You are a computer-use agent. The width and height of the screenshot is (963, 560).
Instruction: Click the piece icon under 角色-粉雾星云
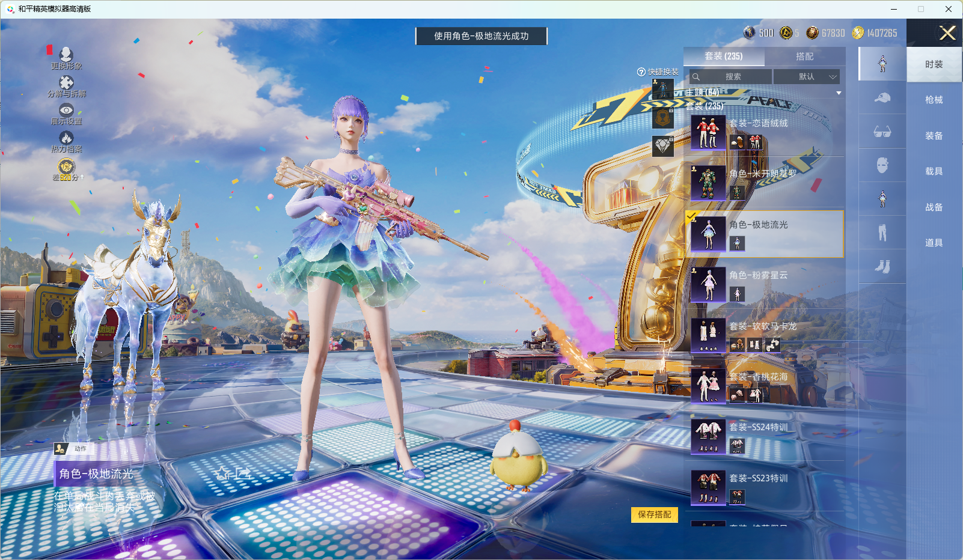737,294
